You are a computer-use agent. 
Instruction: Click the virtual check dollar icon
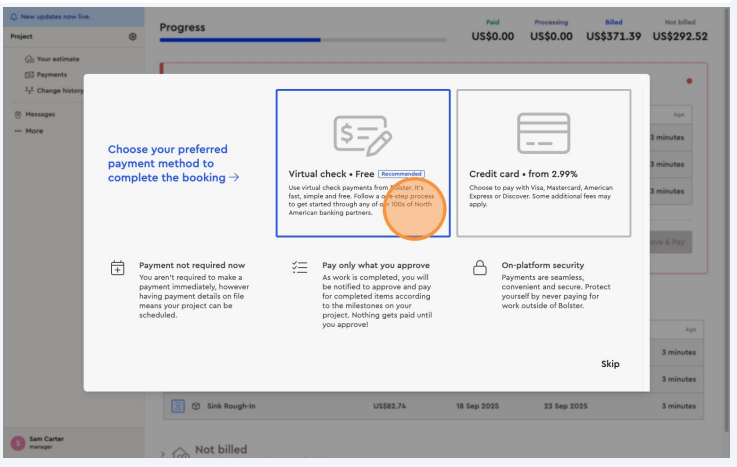coord(362,133)
